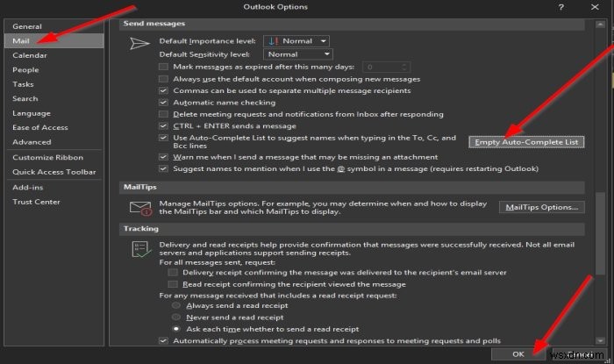This screenshot has height=364, width=614.
Task: Open Default Sensitivity level dropdown
Action: click(x=298, y=54)
